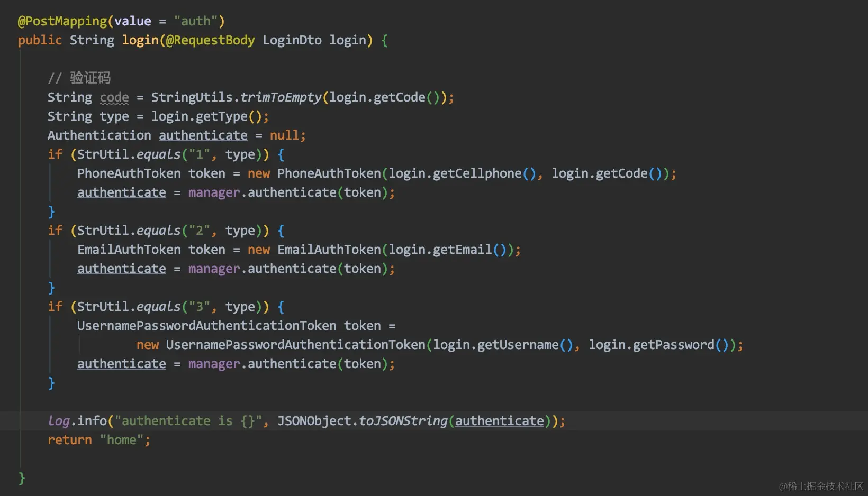The height and width of the screenshot is (496, 868).
Task: Click the public keyword of the login method
Action: point(40,40)
